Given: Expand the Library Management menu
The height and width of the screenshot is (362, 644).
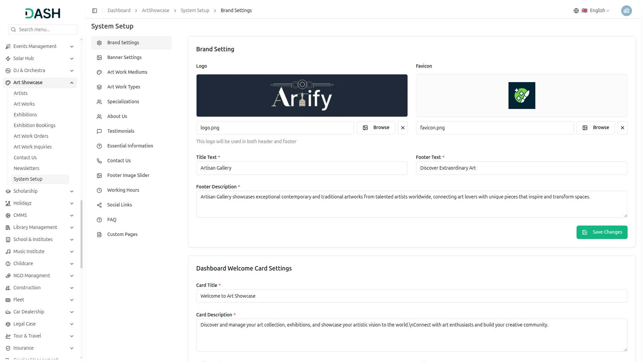Looking at the screenshot, I should [72, 228].
